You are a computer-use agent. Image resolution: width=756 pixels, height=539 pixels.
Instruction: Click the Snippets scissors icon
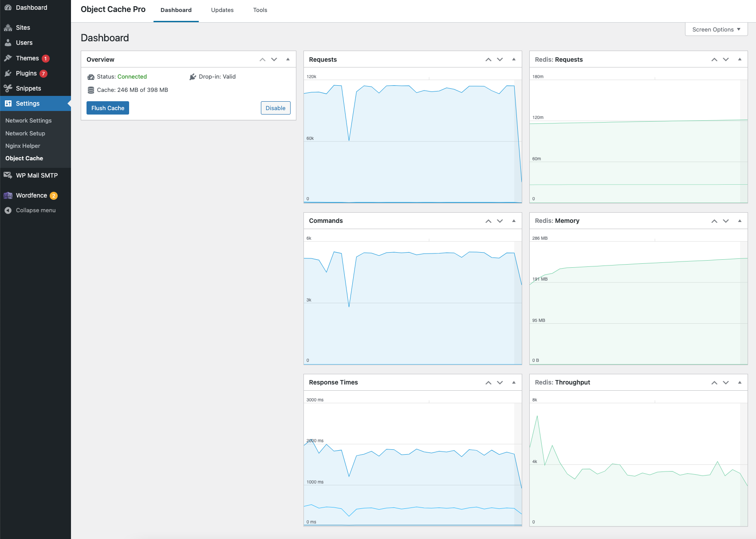pos(8,88)
